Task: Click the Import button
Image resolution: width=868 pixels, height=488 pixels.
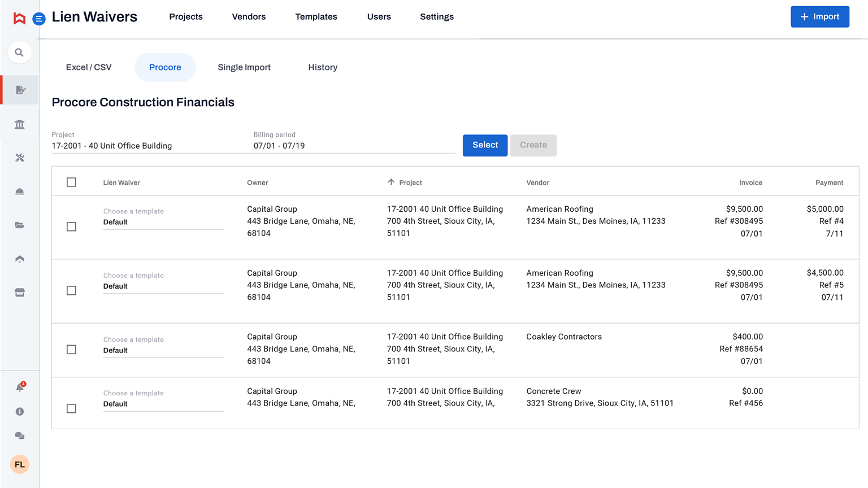Action: pyautogui.click(x=820, y=17)
